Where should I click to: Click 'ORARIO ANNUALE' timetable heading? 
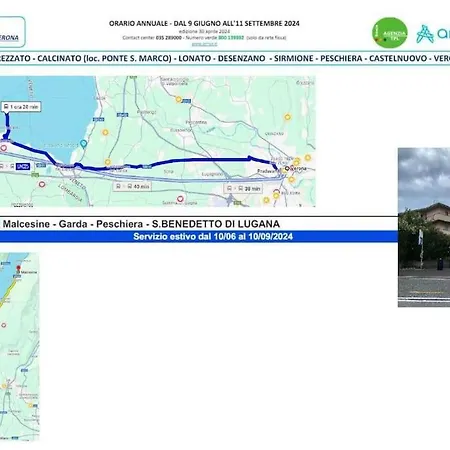[138, 23]
